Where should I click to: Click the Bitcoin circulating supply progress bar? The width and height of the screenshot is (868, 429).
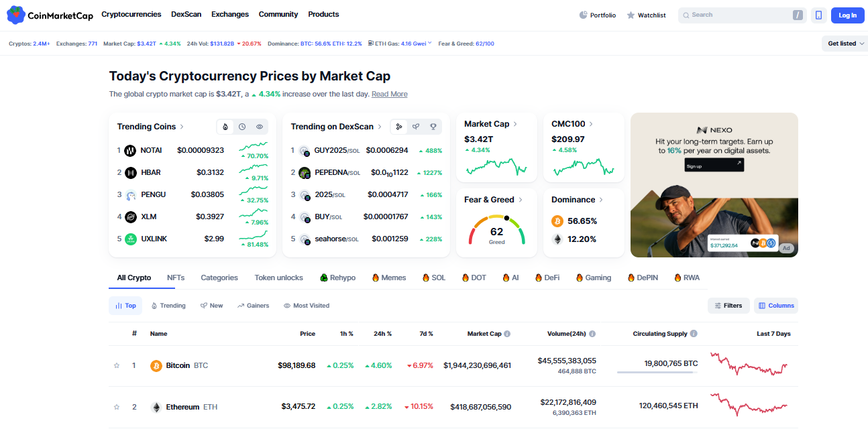click(657, 372)
